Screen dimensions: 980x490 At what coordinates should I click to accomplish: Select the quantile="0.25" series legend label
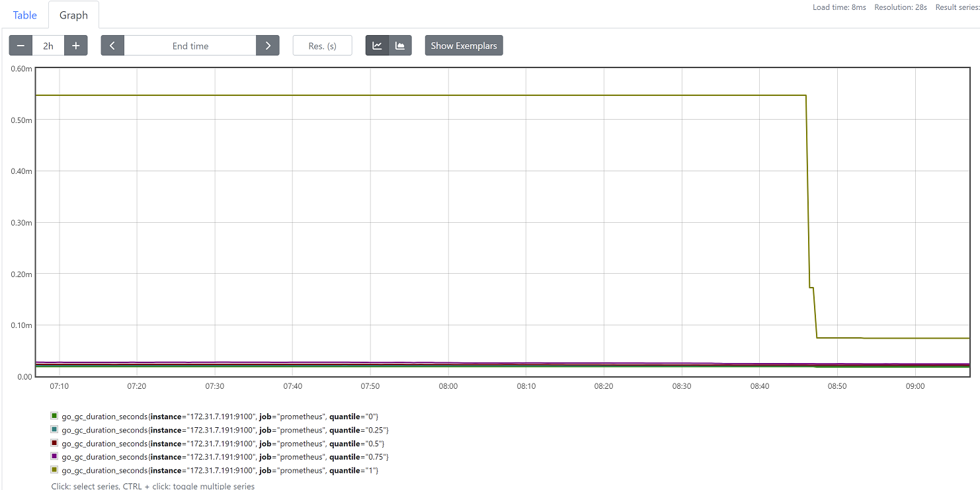[x=225, y=430]
